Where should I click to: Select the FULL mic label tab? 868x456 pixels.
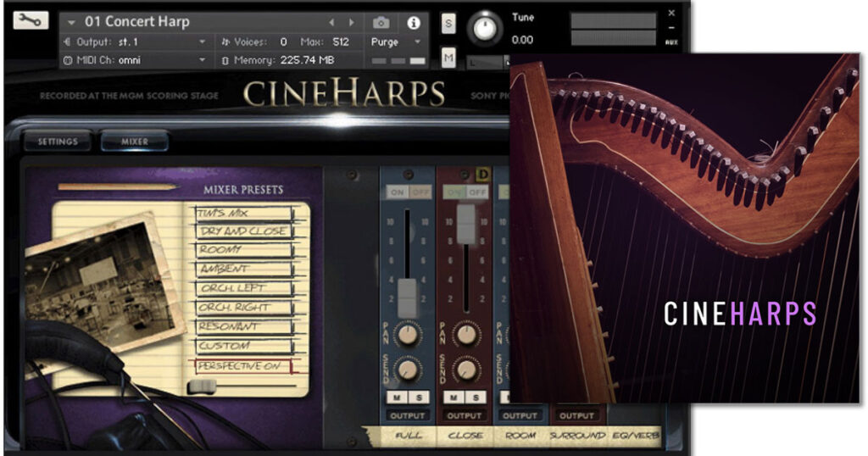click(x=409, y=436)
